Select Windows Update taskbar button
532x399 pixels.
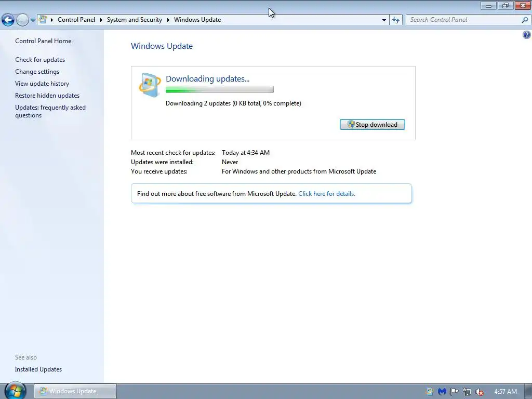pyautogui.click(x=75, y=391)
